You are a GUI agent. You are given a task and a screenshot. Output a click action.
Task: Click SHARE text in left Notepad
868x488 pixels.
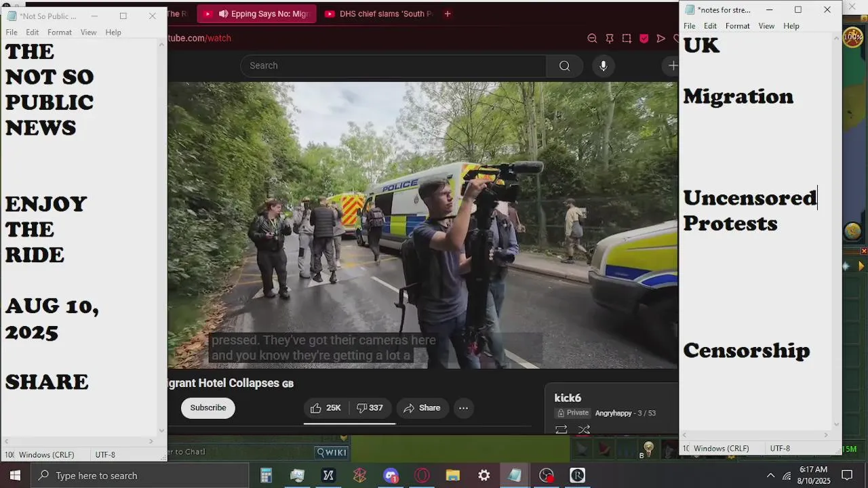point(47,382)
